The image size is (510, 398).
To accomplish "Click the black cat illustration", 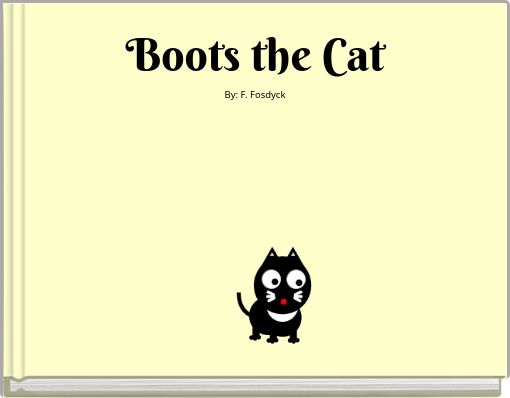I will pos(274,295).
